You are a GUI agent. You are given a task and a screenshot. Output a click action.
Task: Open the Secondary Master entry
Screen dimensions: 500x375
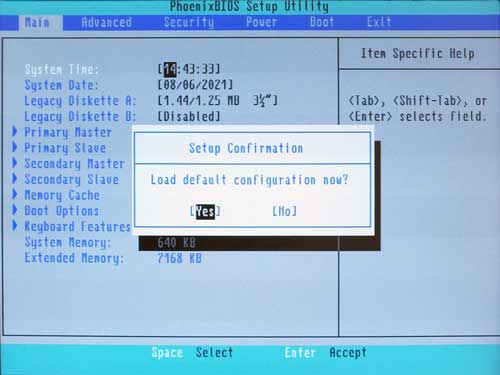74,164
